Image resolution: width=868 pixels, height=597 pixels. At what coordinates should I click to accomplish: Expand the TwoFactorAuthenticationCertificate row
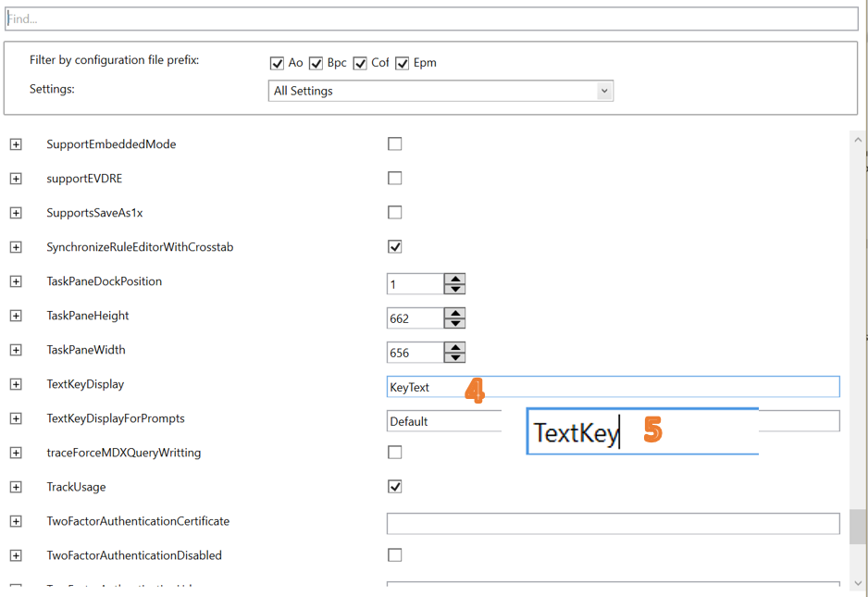[16, 522]
